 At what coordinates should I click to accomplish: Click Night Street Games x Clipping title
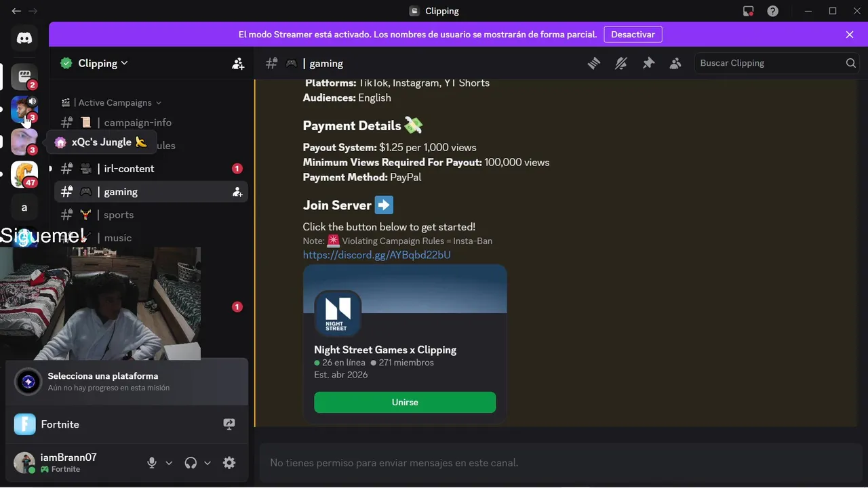click(x=385, y=350)
